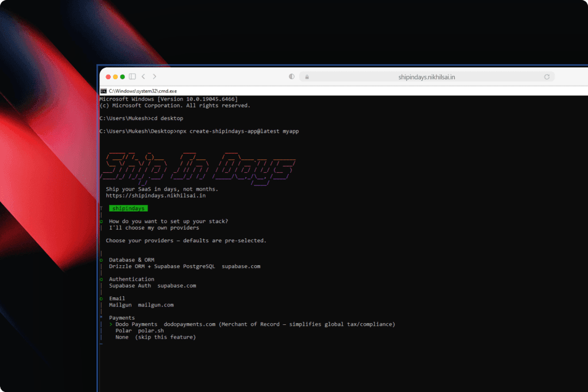
Task: Visit the dodopayments.com link
Action: pyautogui.click(x=190, y=324)
